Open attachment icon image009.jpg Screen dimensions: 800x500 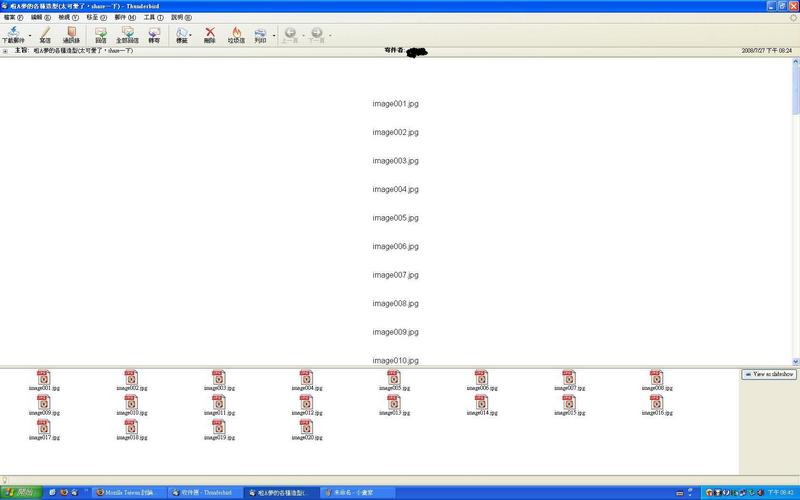pyautogui.click(x=44, y=402)
